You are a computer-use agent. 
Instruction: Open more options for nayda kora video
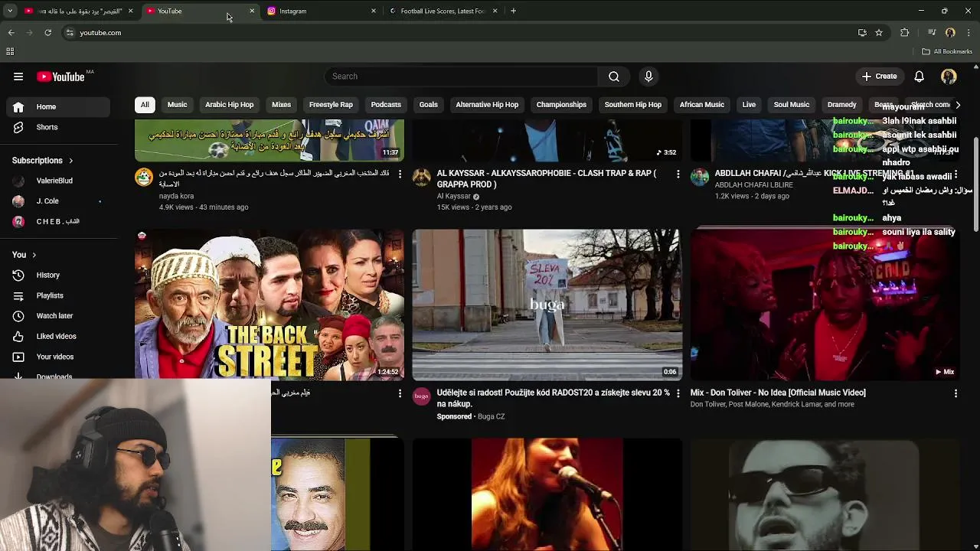point(400,174)
